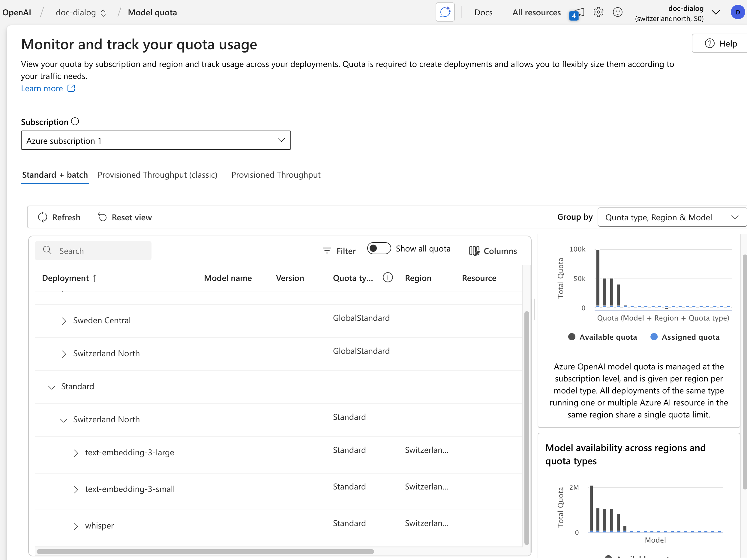The image size is (747, 560).
Task: Open the user avatar D
Action: (737, 13)
